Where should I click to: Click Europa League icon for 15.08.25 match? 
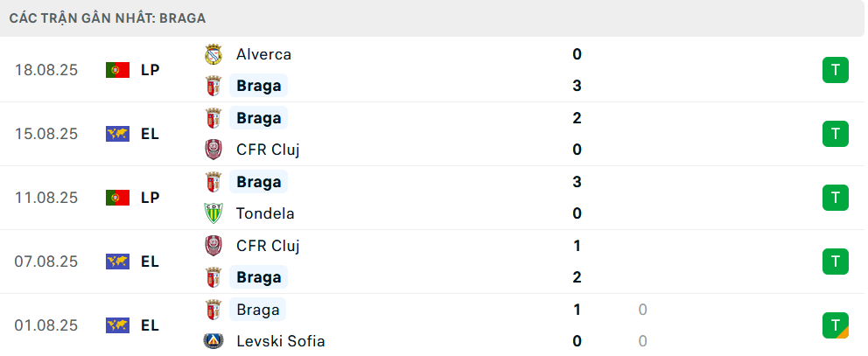(117, 134)
